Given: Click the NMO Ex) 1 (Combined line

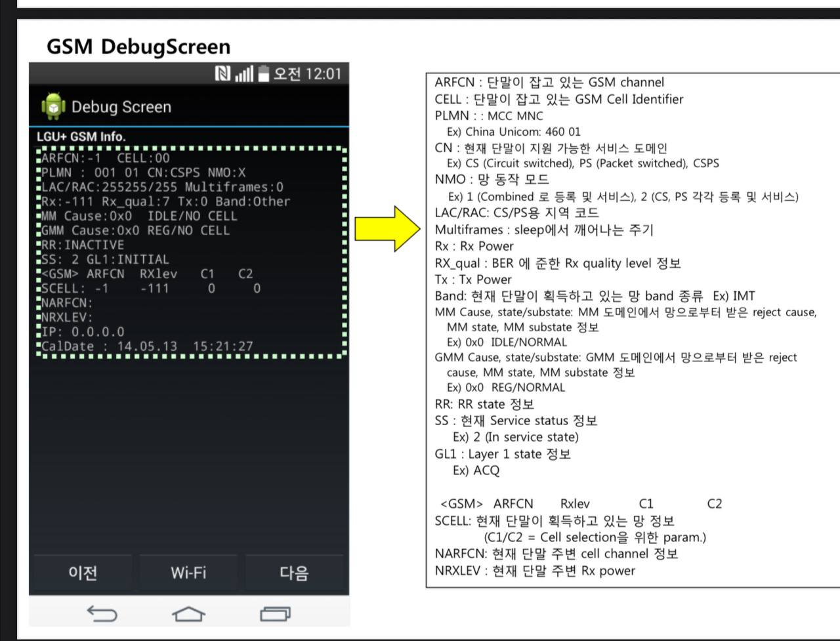Looking at the screenshot, I should tap(623, 196).
